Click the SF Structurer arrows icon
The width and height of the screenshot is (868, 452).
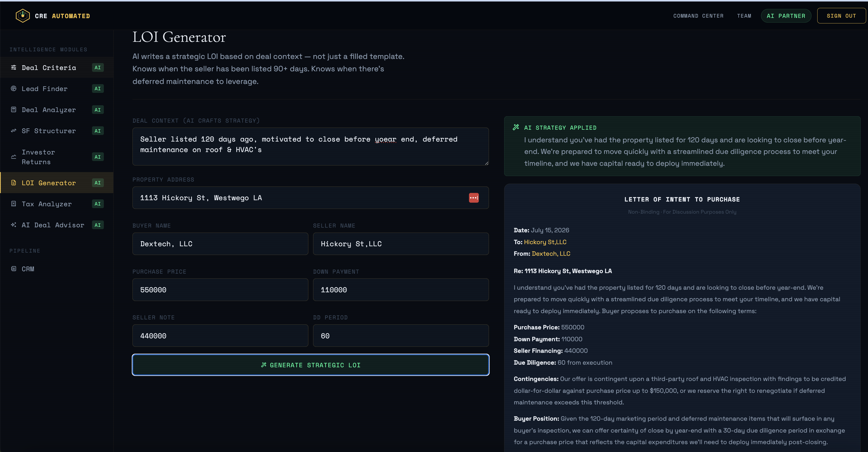pos(13,130)
